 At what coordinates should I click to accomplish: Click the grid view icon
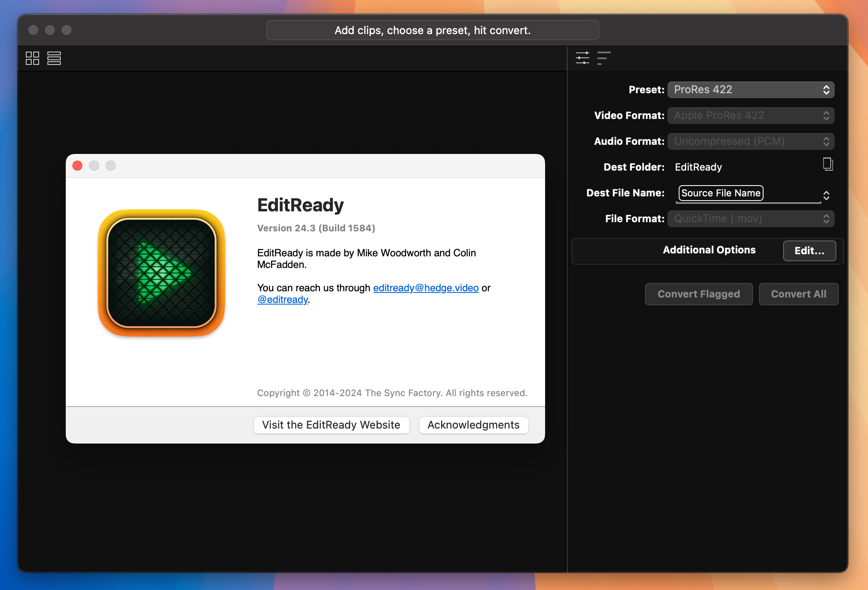click(32, 58)
